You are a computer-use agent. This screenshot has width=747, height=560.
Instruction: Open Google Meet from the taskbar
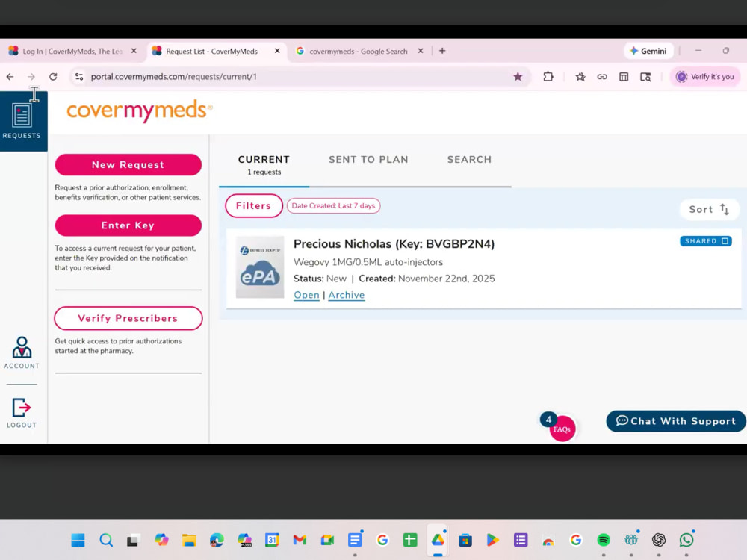pos(327,540)
